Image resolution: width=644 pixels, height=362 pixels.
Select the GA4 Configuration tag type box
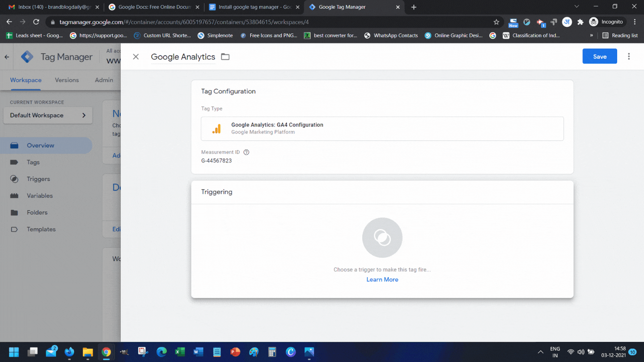point(382,129)
